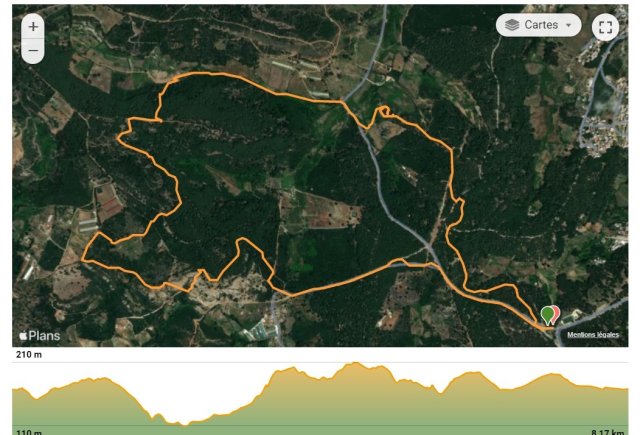The height and width of the screenshot is (435, 640).
Task: Click the small loop in the route's northeast
Action: tap(384, 110)
